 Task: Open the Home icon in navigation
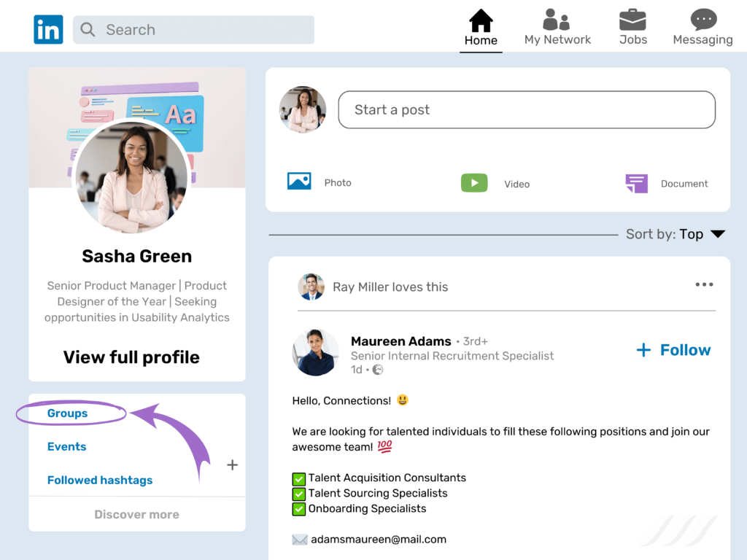[481, 22]
